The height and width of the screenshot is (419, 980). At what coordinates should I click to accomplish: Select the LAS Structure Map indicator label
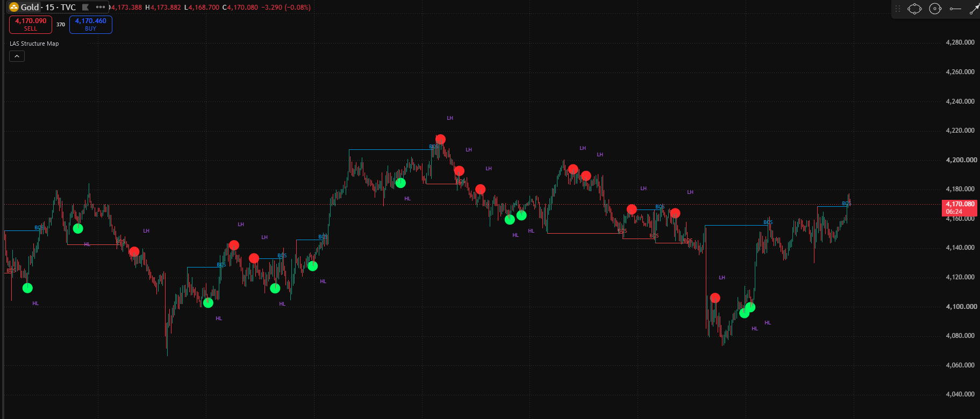[34, 44]
